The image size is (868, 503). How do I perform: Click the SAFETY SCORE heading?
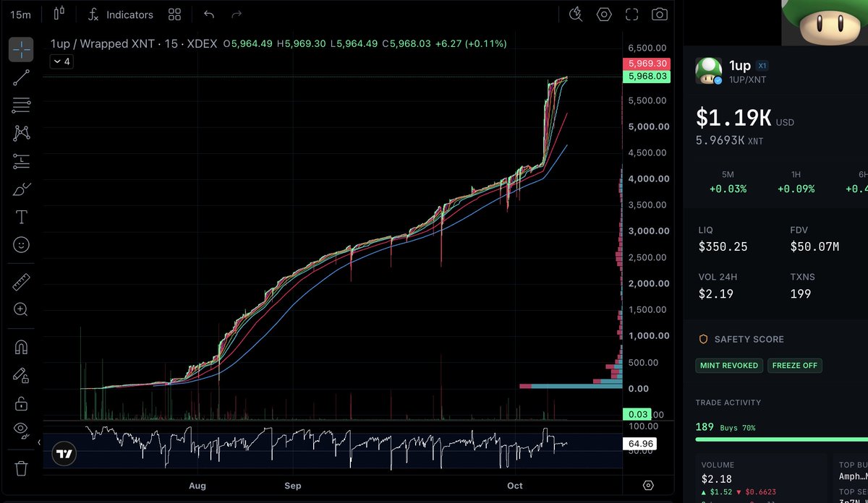point(749,339)
